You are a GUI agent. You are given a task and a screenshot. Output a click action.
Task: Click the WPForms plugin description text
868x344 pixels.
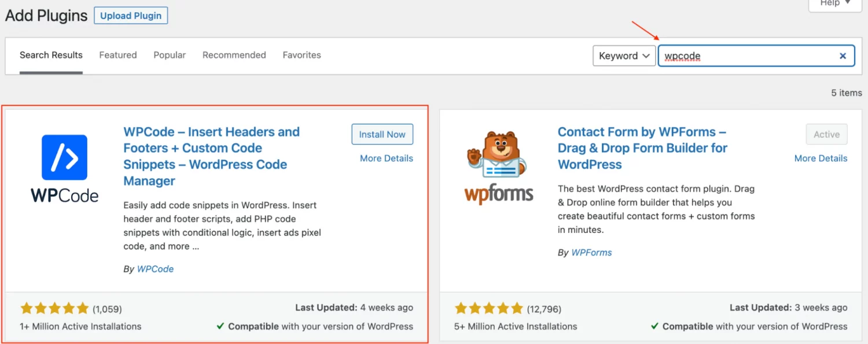point(656,209)
